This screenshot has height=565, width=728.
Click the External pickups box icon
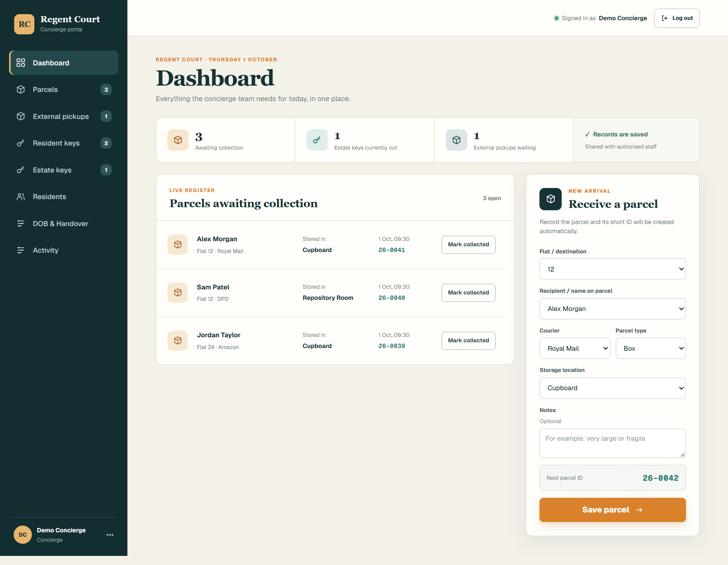tap(21, 116)
